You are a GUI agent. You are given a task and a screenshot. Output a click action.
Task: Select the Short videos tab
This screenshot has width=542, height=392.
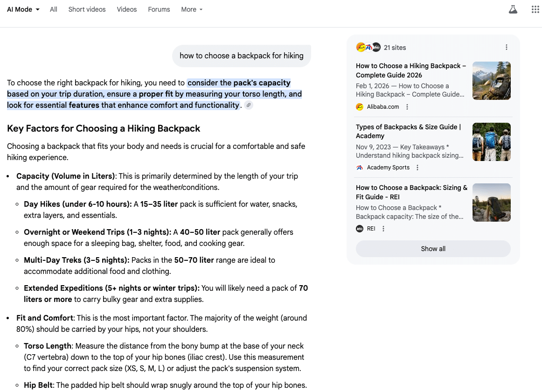[x=87, y=9]
